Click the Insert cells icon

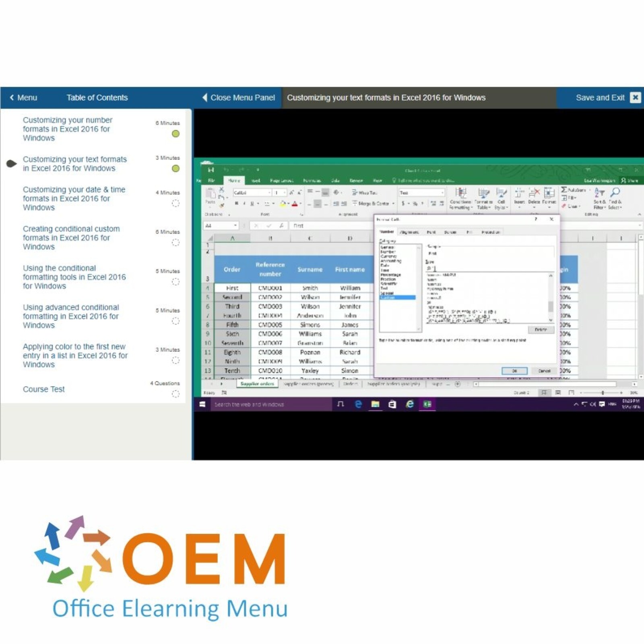519,193
